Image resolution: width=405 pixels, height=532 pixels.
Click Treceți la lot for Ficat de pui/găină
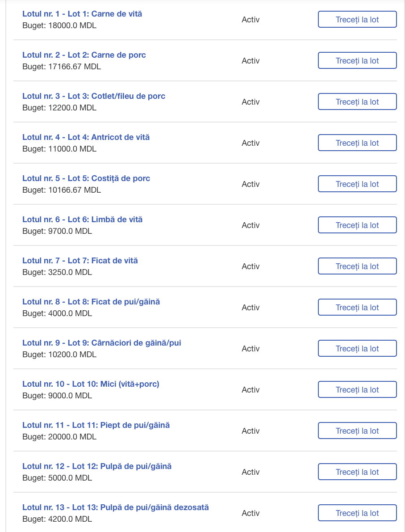tap(357, 307)
